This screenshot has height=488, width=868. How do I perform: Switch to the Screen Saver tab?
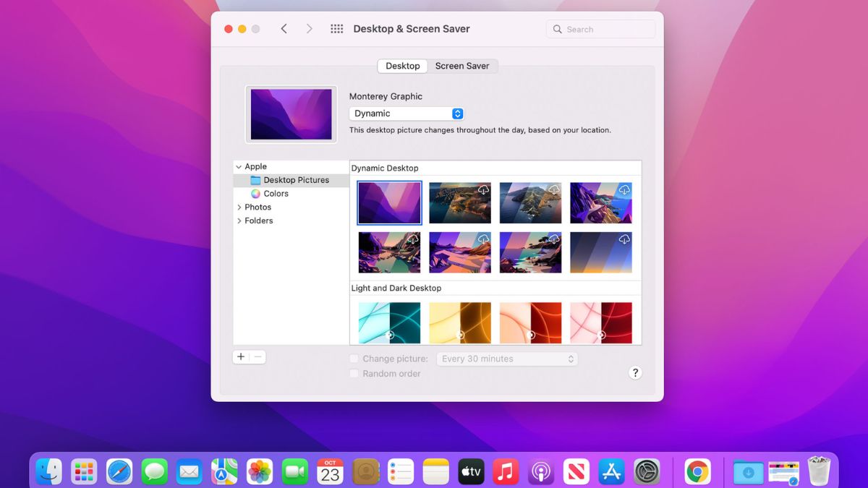click(463, 66)
